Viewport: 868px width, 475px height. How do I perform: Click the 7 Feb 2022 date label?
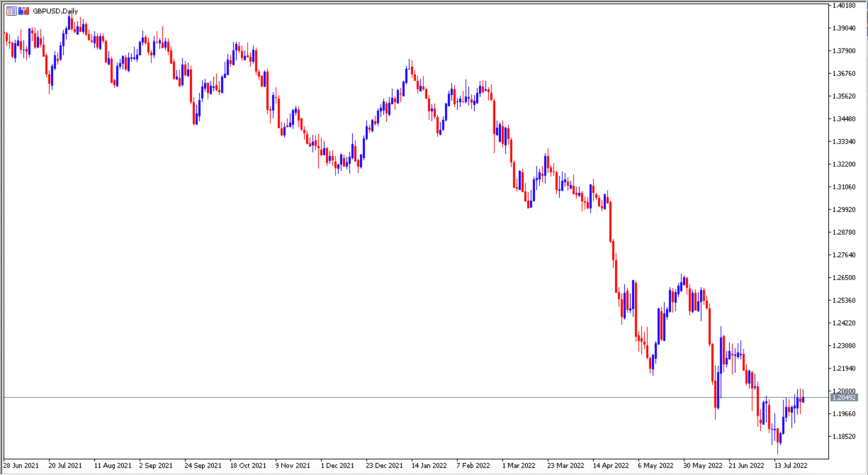[x=473, y=465]
